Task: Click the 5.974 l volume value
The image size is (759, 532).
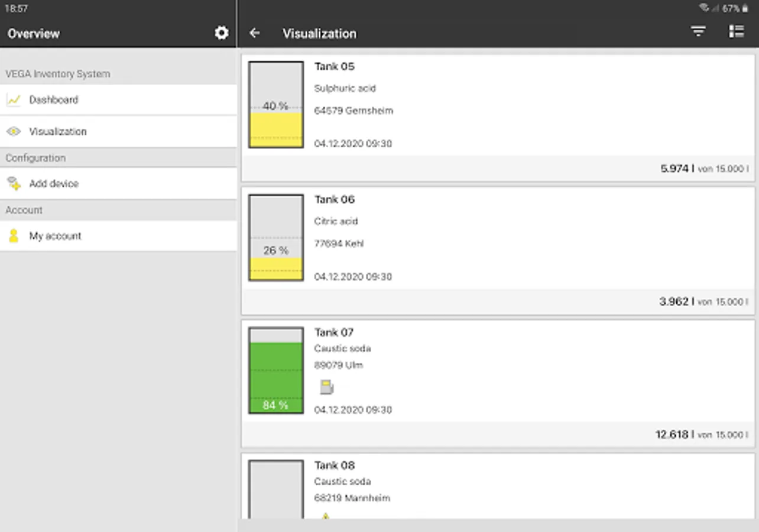Action: 677,168
